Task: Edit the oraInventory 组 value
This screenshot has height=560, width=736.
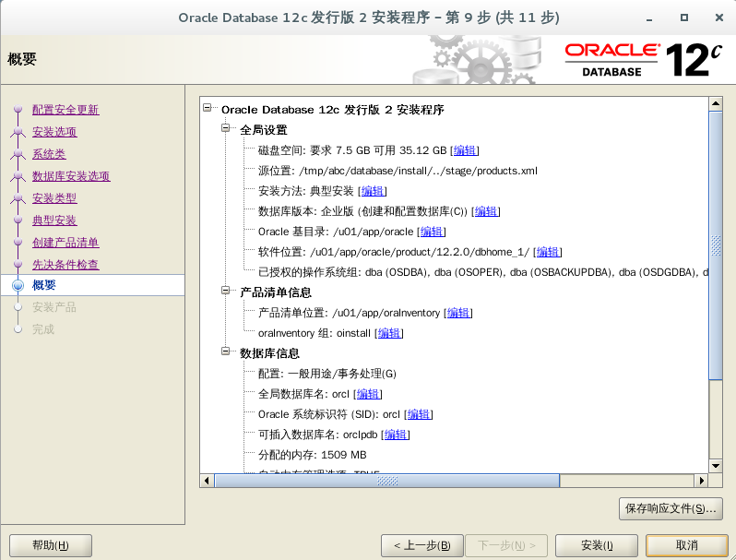Action: [x=389, y=333]
